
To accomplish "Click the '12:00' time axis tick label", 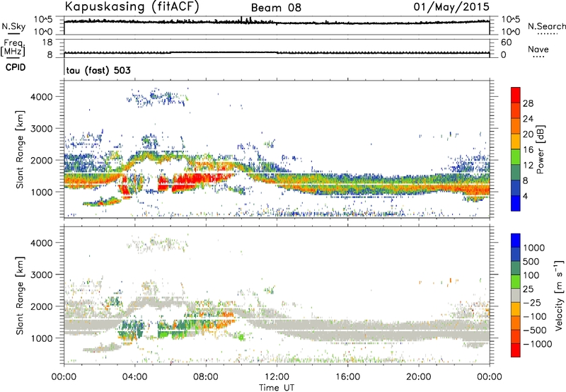I will (x=277, y=377).
